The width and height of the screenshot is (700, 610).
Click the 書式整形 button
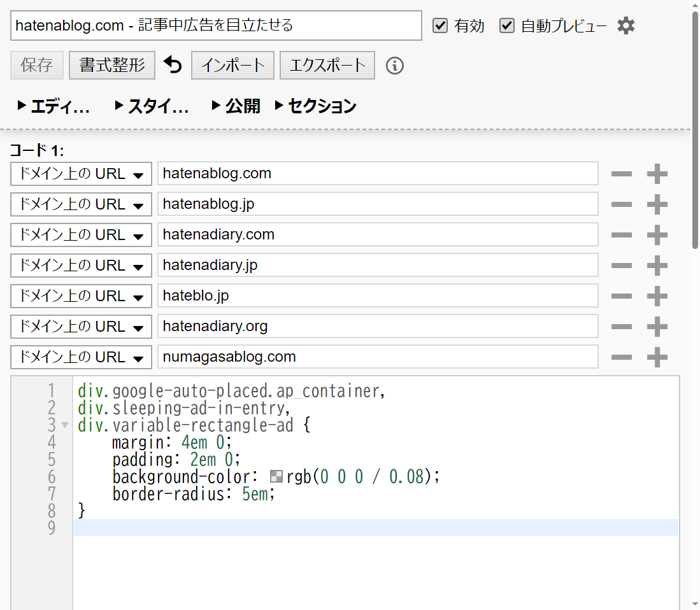point(112,65)
